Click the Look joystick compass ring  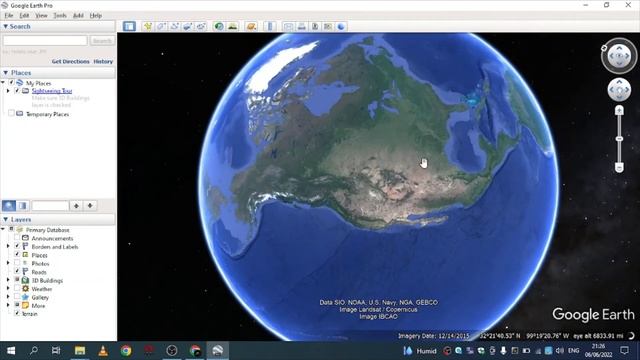pyautogui.click(x=619, y=56)
